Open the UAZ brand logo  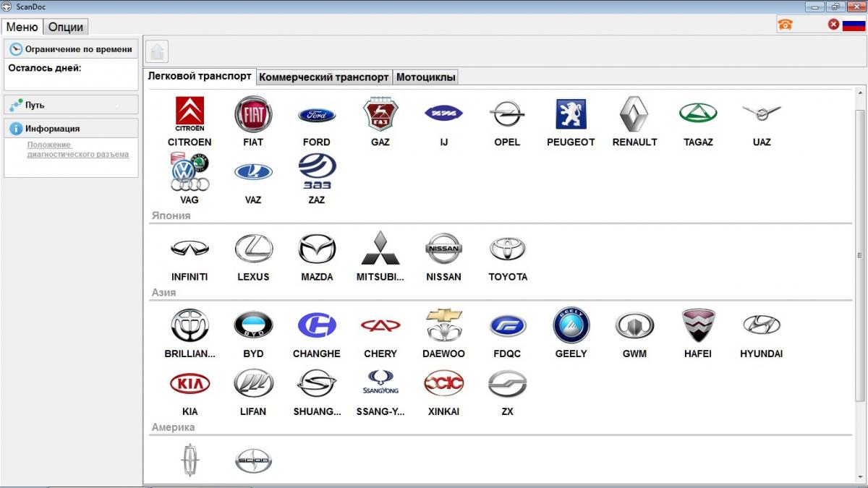coord(762,113)
